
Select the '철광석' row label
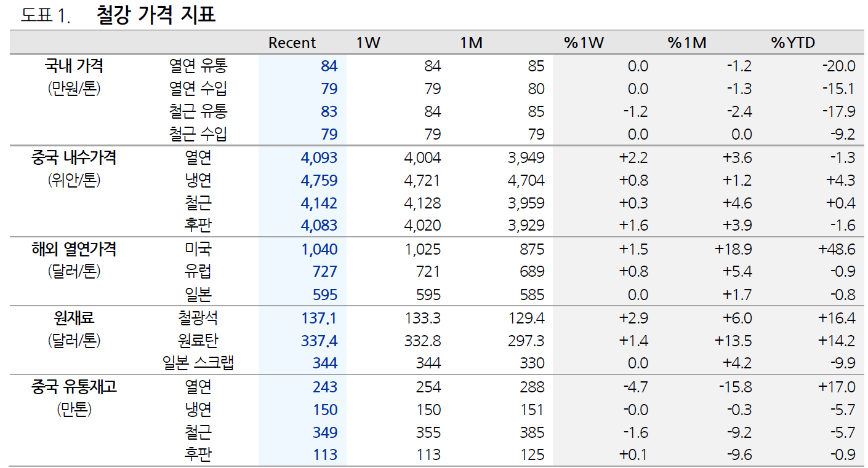198,317
